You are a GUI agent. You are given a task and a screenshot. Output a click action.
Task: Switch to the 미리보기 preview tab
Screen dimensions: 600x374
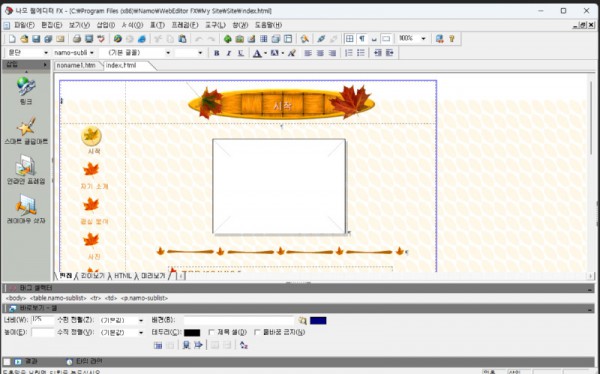[153, 276]
